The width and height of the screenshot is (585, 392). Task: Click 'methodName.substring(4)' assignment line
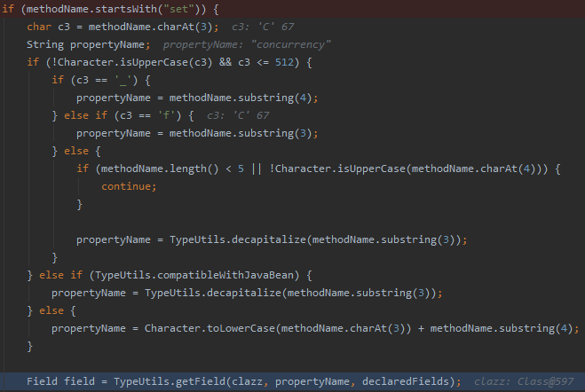197,98
